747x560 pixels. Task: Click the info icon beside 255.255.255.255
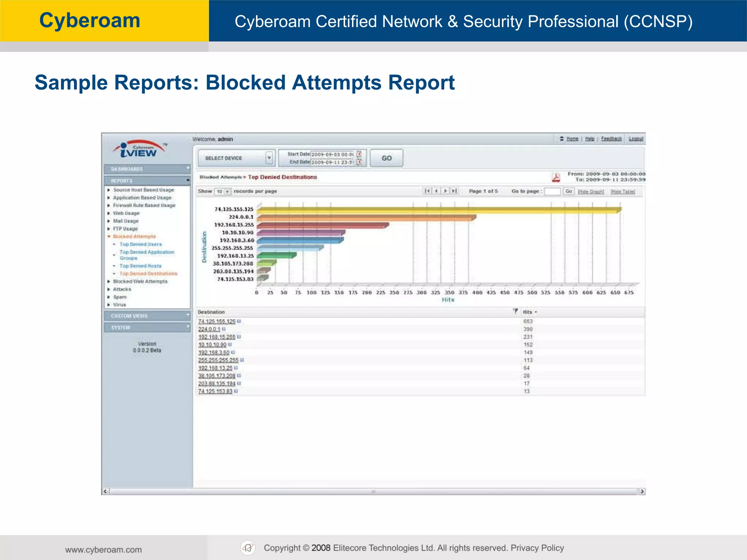click(242, 360)
